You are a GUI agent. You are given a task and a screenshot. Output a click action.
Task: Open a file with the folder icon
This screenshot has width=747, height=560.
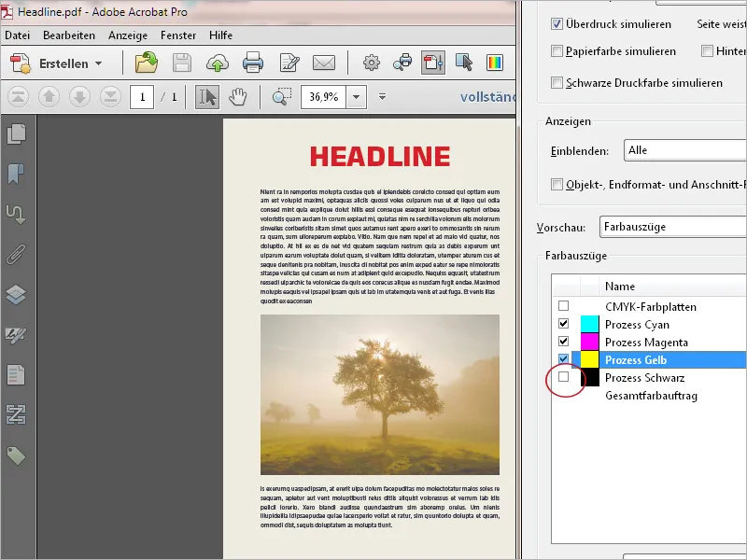(147, 63)
